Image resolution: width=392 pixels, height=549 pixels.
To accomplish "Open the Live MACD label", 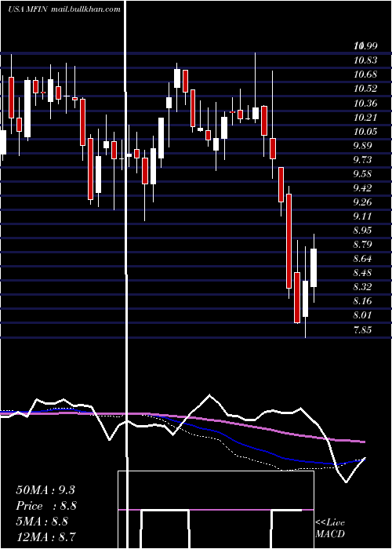I will [x=330, y=528].
